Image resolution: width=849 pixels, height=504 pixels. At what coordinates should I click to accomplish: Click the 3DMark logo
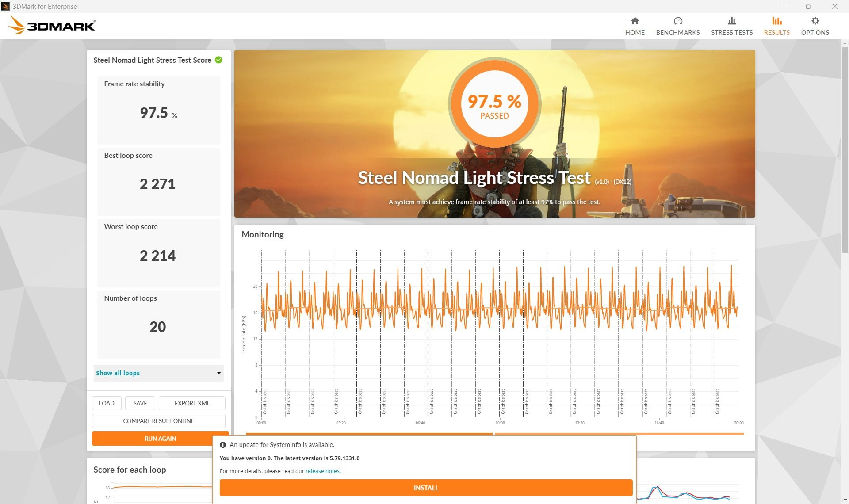(x=52, y=25)
